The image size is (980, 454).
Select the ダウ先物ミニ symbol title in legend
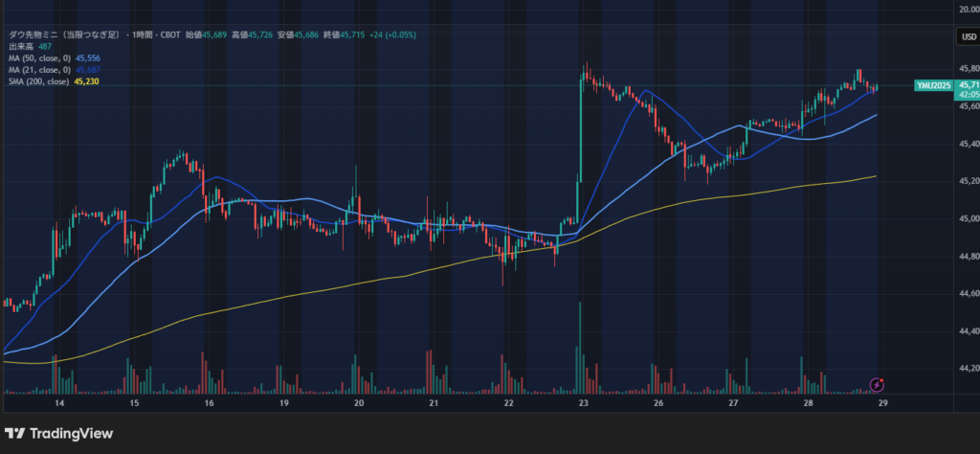tap(64, 35)
